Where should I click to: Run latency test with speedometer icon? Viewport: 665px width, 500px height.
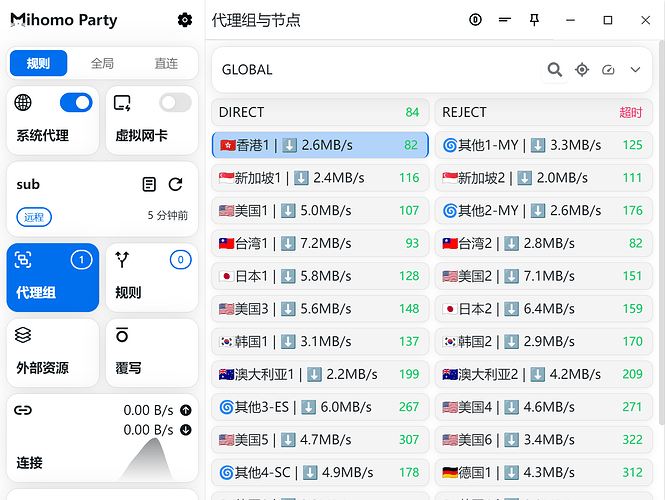pos(608,70)
